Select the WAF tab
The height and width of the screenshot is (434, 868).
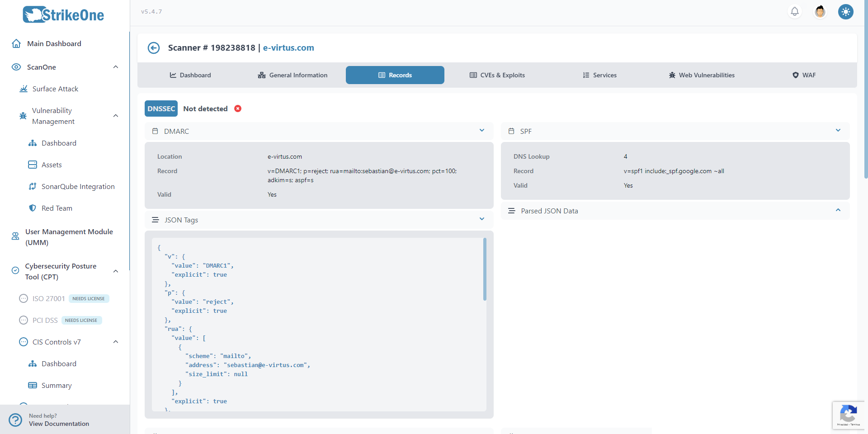tap(804, 75)
